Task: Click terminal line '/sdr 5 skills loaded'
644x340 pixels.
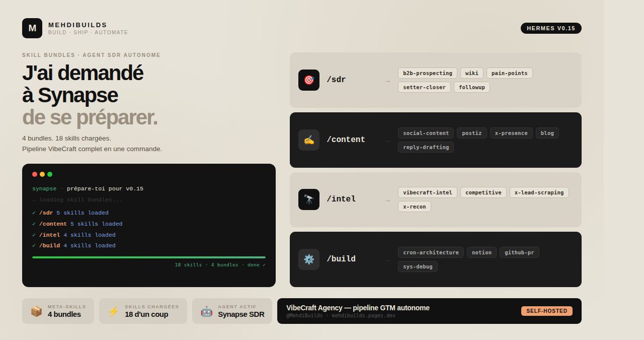Action: coord(70,213)
